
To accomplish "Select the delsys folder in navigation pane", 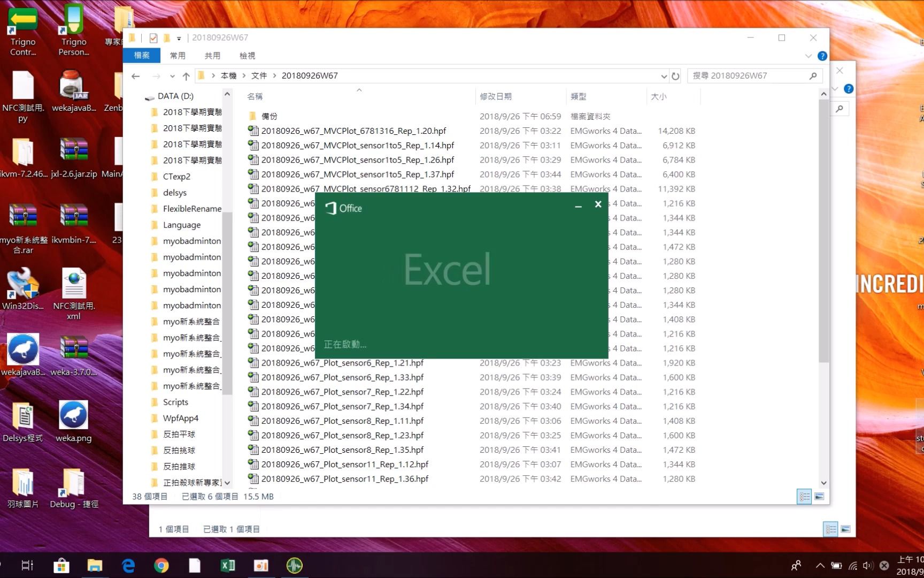I will 175,193.
